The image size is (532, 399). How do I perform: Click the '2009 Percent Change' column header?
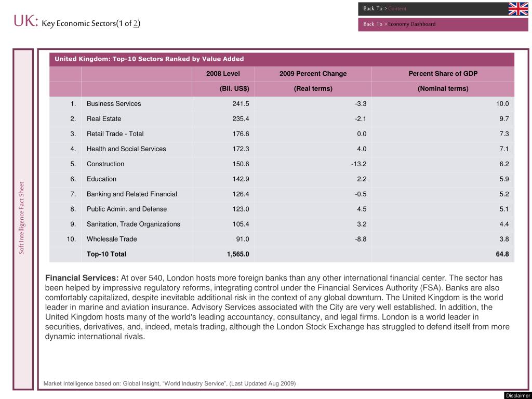coord(313,74)
